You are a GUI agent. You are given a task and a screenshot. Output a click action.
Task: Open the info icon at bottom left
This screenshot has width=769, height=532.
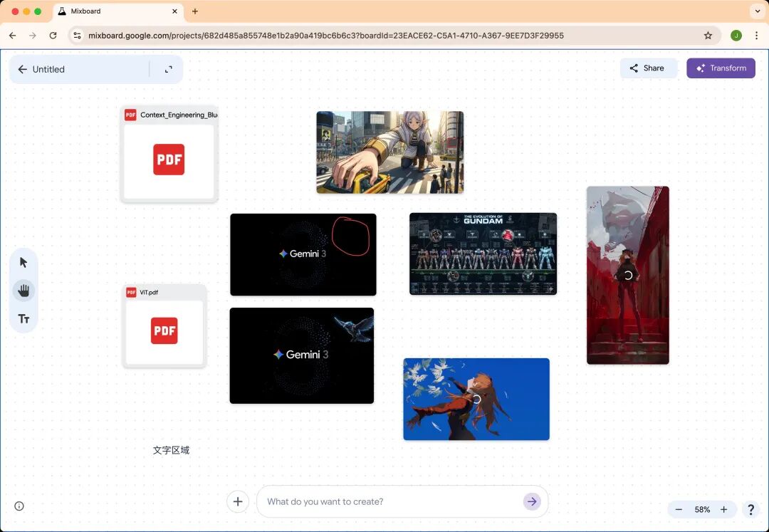[x=19, y=506]
